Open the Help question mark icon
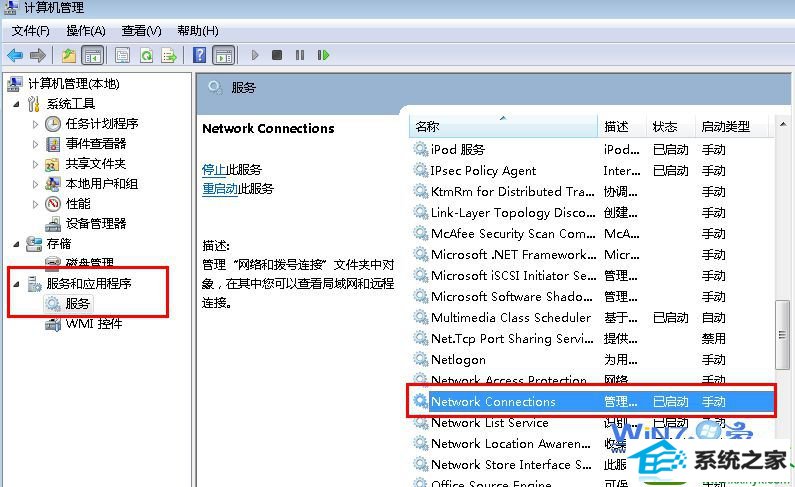The height and width of the screenshot is (487, 795). point(200,55)
